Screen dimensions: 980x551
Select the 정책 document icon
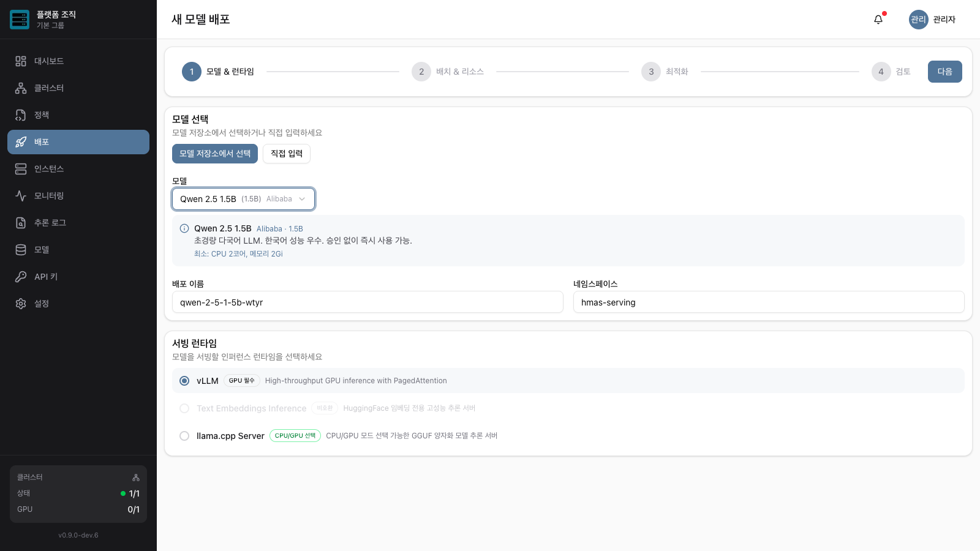21,115
